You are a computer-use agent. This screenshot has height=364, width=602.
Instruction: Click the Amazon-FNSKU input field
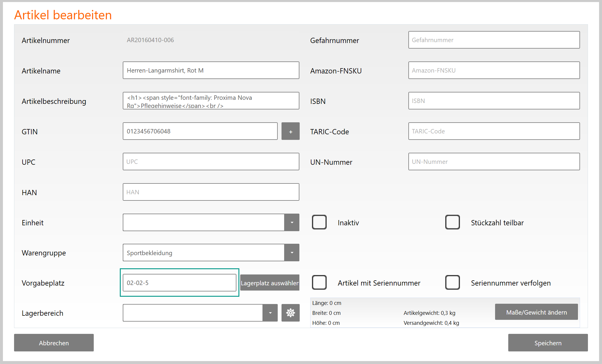click(x=494, y=71)
